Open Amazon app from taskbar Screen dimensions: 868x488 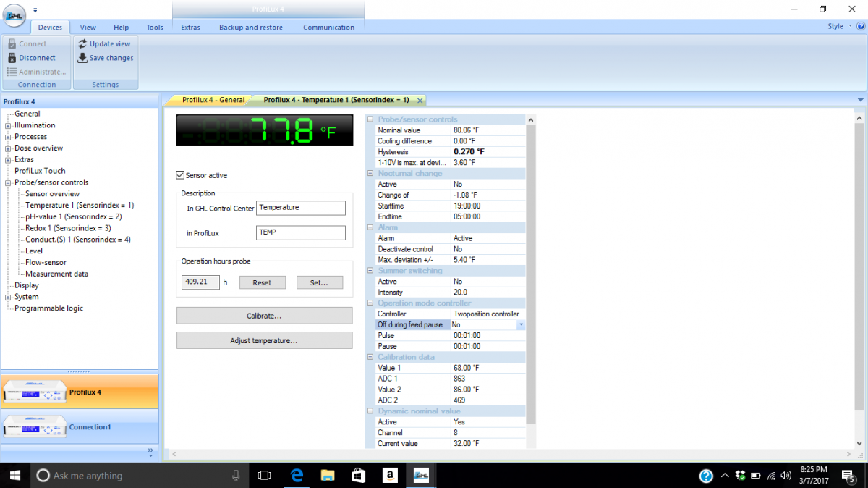click(x=389, y=476)
